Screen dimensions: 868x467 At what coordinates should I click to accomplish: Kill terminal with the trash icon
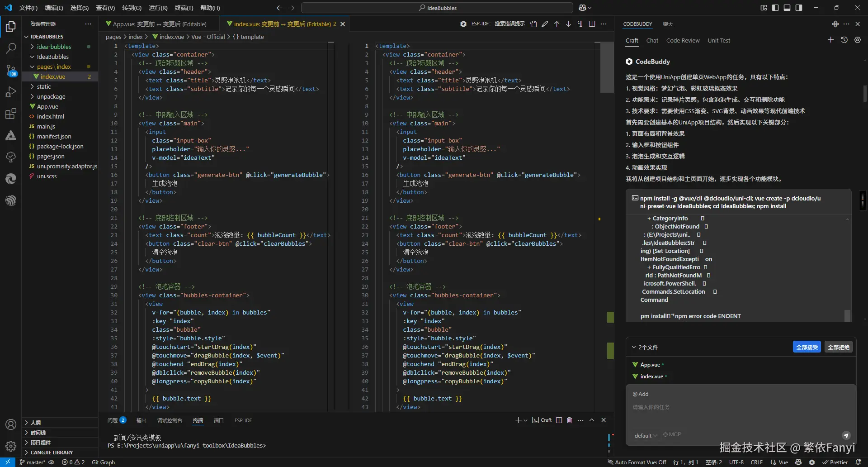(569, 420)
